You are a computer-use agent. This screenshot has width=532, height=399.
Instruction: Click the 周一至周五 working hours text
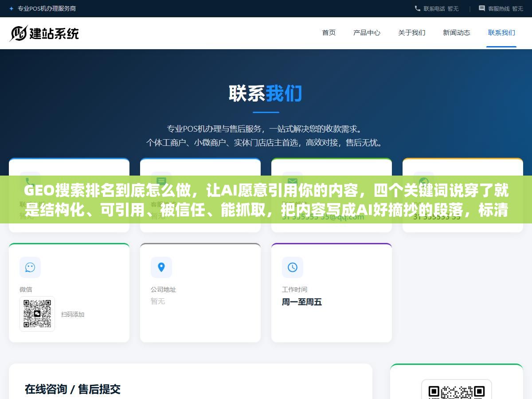tap(302, 302)
